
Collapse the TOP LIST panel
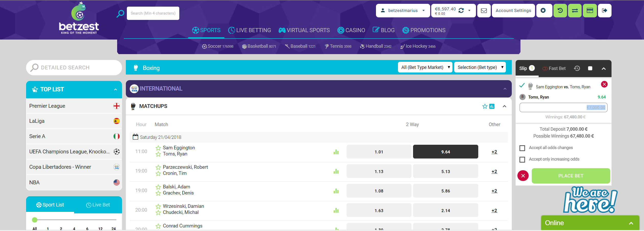point(115,90)
